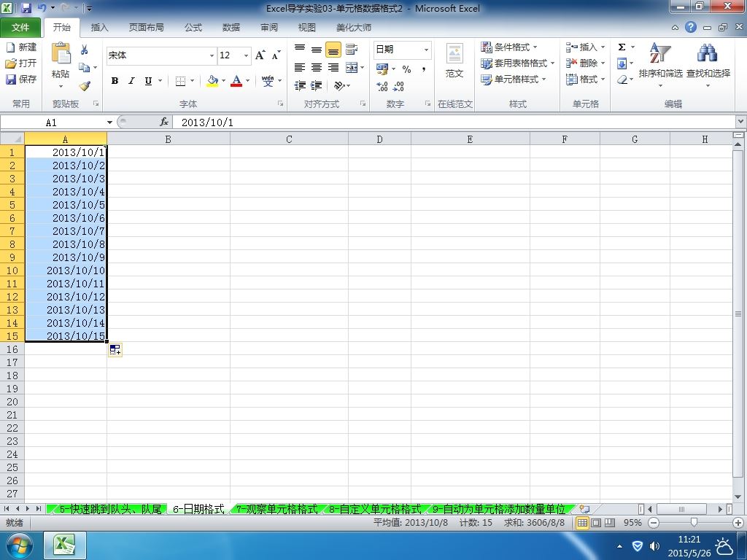Toggle bold formatting
The image size is (747, 560).
point(115,81)
